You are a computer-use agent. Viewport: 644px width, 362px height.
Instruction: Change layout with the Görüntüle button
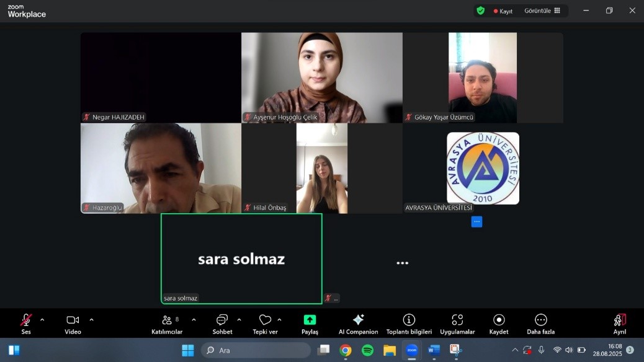pyautogui.click(x=542, y=11)
